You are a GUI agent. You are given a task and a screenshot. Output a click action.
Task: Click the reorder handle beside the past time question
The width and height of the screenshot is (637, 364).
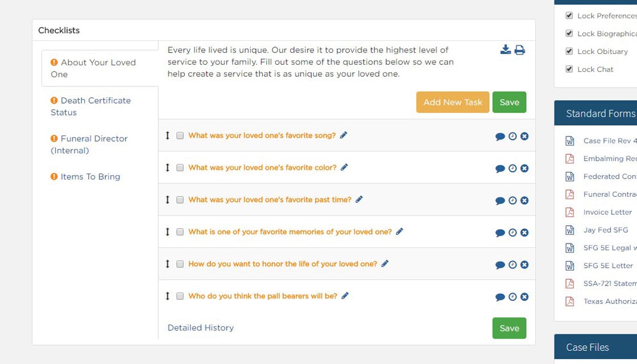(167, 200)
